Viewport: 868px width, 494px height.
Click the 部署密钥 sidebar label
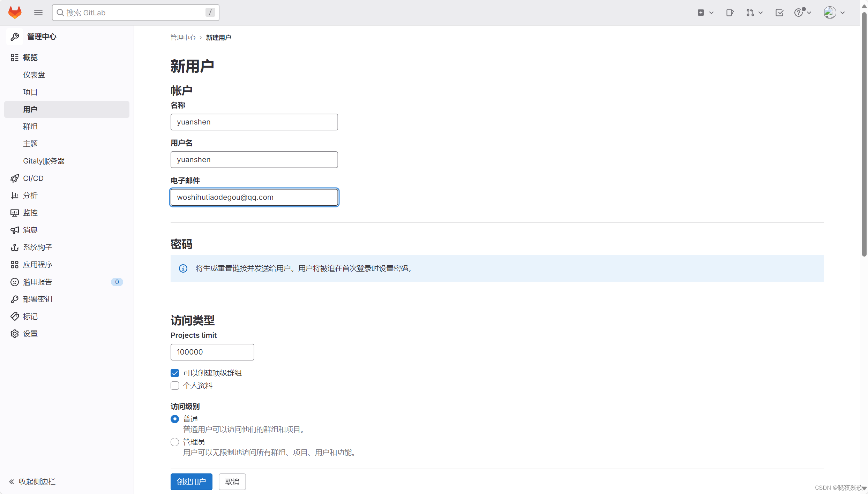pyautogui.click(x=38, y=299)
